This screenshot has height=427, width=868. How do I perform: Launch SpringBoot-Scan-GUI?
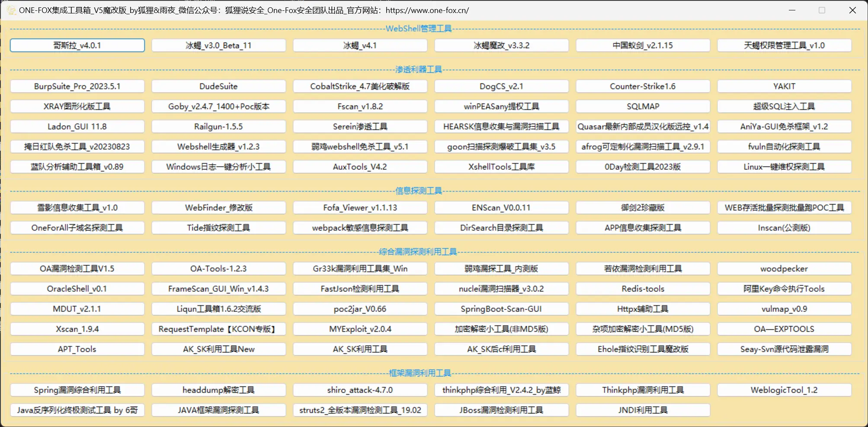pos(501,309)
